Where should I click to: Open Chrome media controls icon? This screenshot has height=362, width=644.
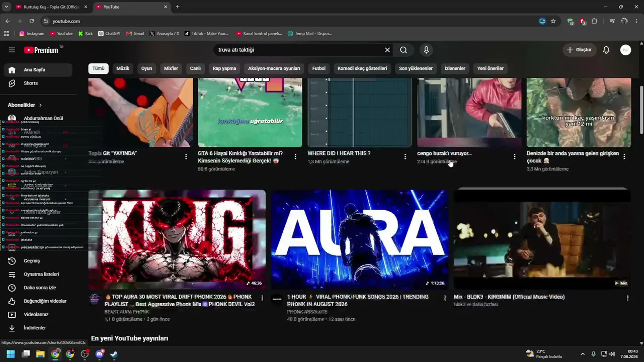(x=612, y=21)
